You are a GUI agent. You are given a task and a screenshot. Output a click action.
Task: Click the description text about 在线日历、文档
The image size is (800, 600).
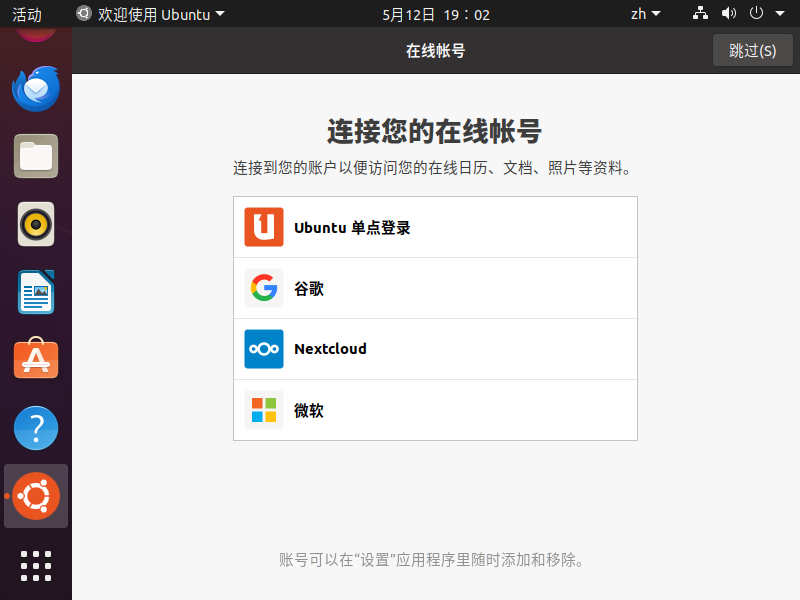tap(433, 167)
